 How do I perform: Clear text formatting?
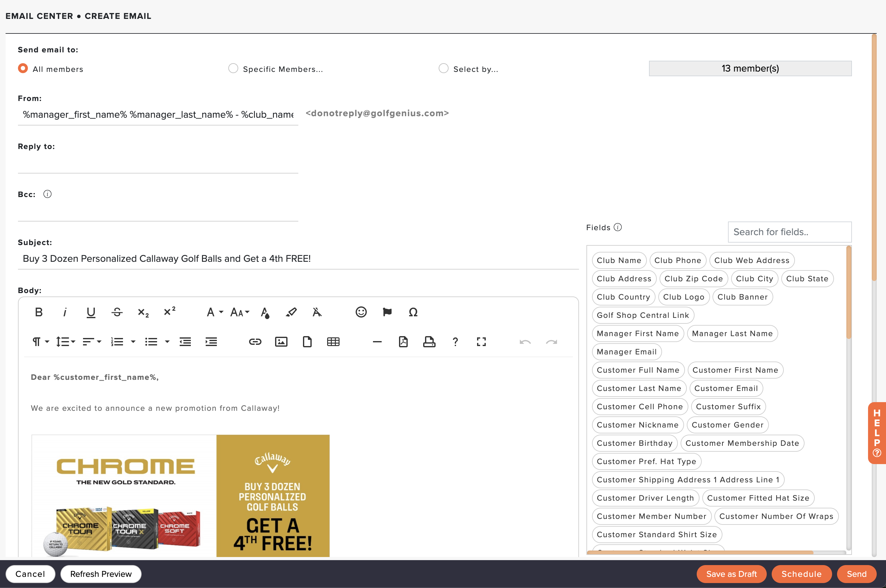point(317,312)
